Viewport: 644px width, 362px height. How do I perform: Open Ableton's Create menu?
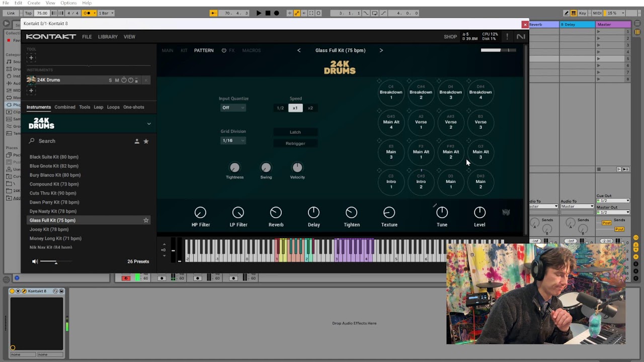(34, 3)
